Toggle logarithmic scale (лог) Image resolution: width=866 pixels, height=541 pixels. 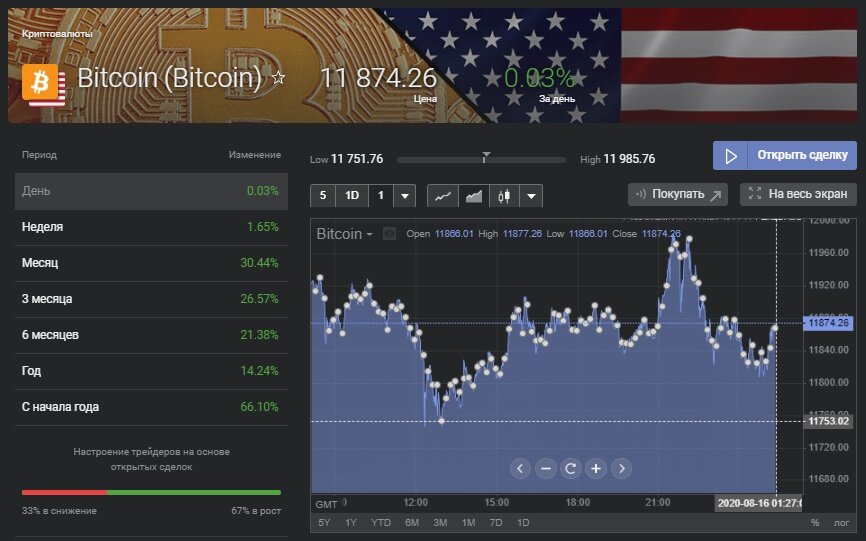click(843, 523)
